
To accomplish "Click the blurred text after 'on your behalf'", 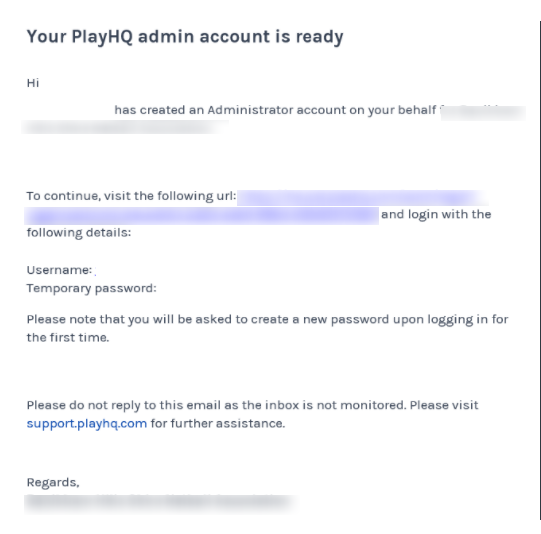I will 483,113.
